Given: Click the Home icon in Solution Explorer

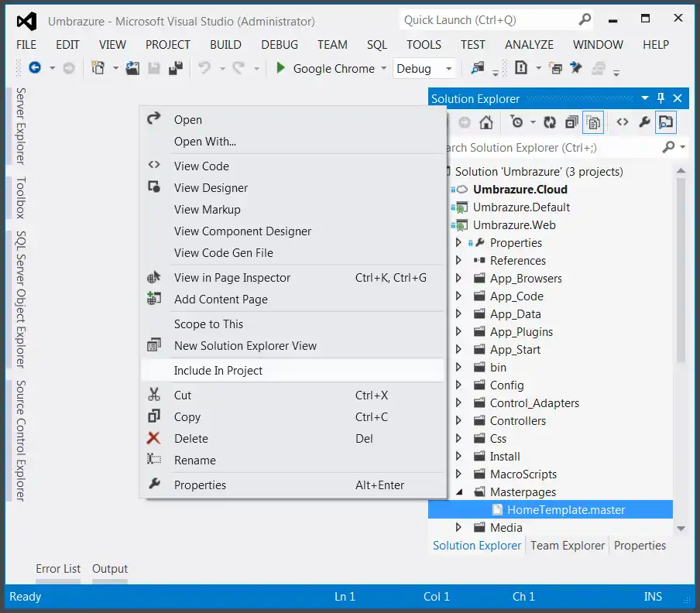Looking at the screenshot, I should click(486, 122).
